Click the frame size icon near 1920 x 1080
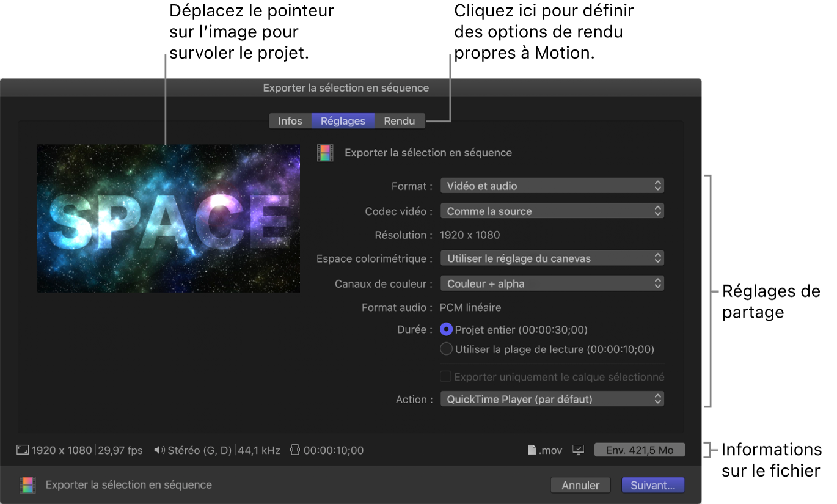The image size is (837, 504). pos(23,450)
